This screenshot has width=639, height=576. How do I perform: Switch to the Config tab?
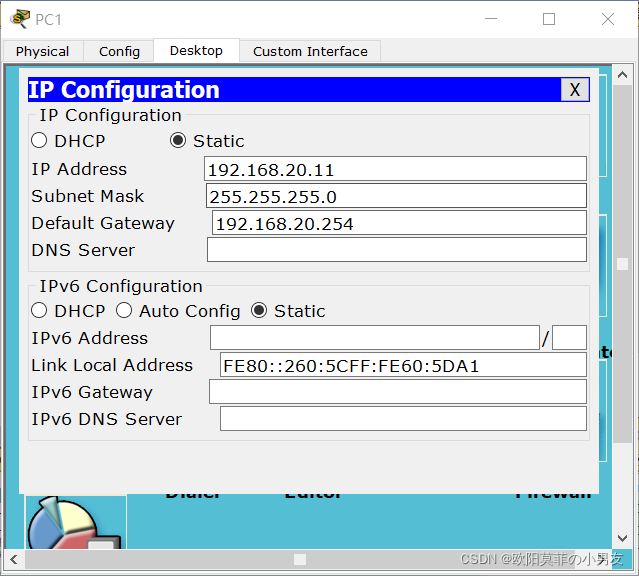(x=119, y=51)
